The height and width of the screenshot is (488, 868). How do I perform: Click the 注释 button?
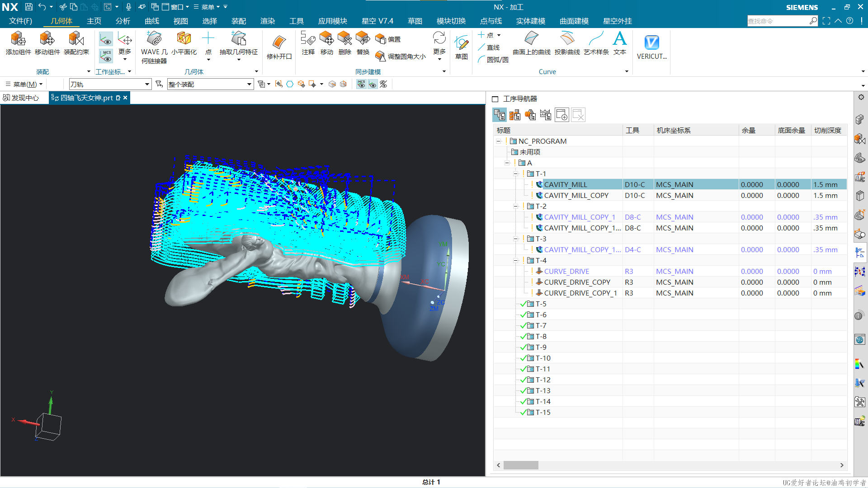coord(308,44)
